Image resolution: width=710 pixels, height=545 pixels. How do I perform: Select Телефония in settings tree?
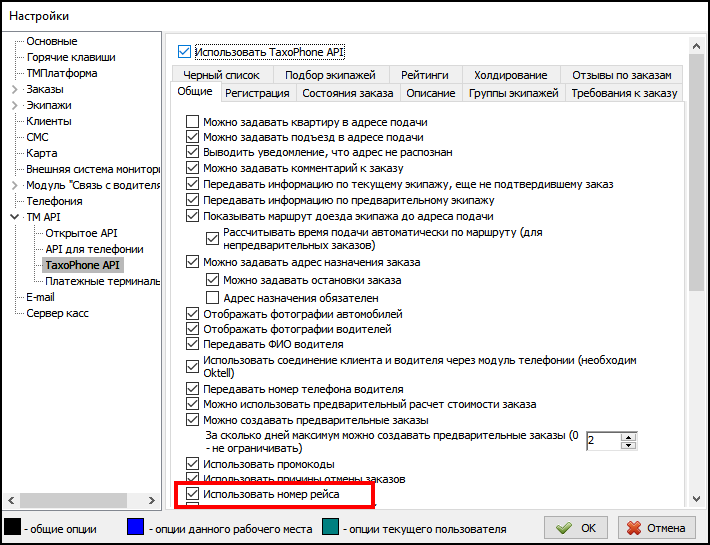tap(54, 201)
